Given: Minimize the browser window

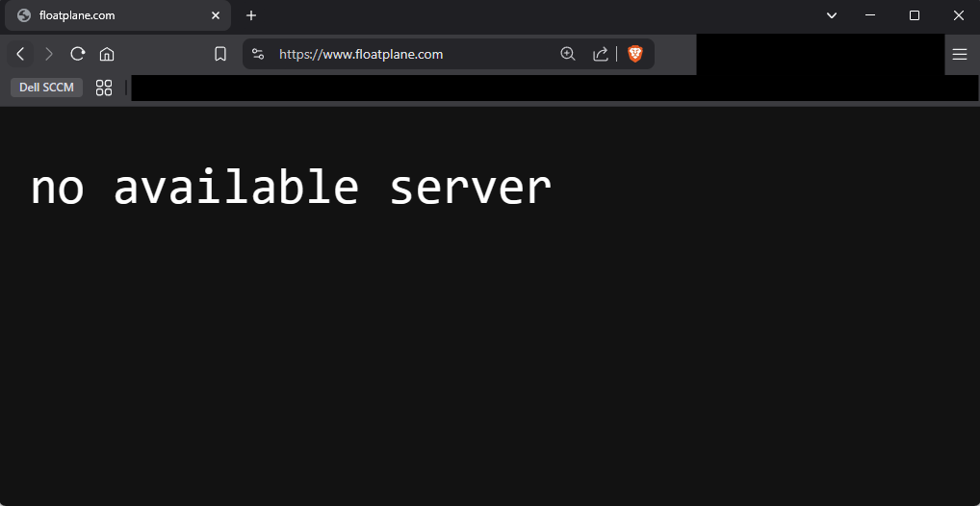Looking at the screenshot, I should [x=870, y=15].
